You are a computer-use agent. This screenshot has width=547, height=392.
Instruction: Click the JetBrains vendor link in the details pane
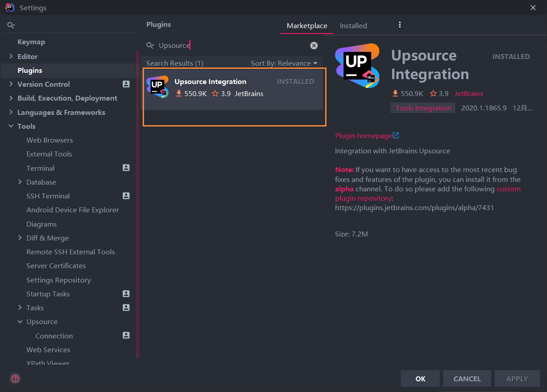[469, 93]
